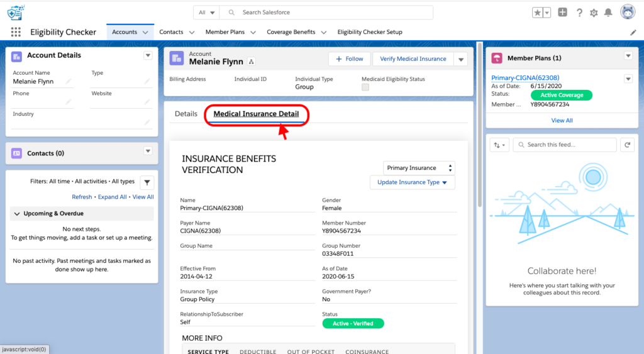The image size is (644, 354).
Task: Click the Melanie Flynn account record icon
Action: pos(177,58)
